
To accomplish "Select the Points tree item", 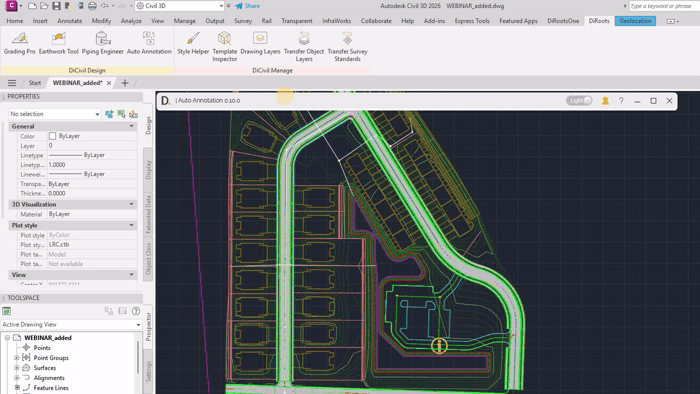I will [x=42, y=348].
